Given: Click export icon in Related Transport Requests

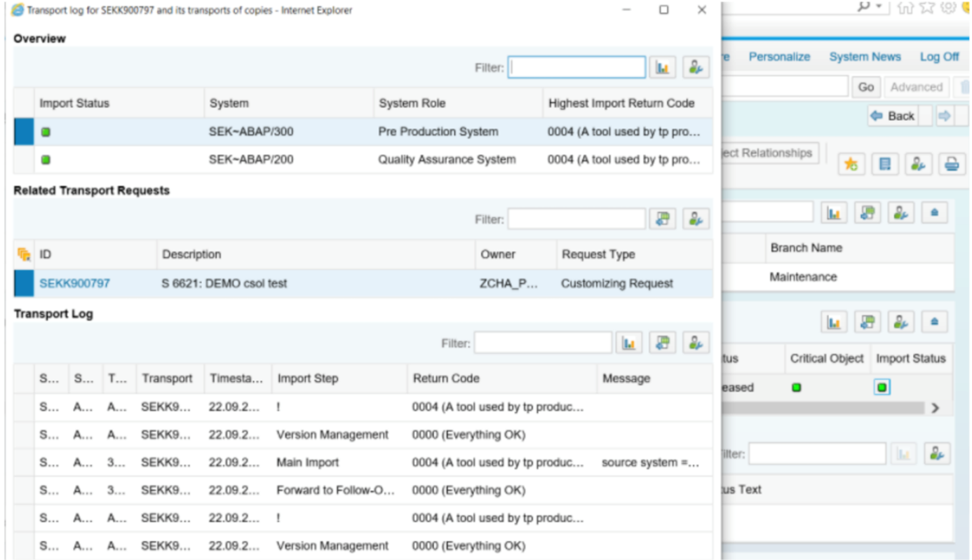Looking at the screenshot, I should coord(662,219).
